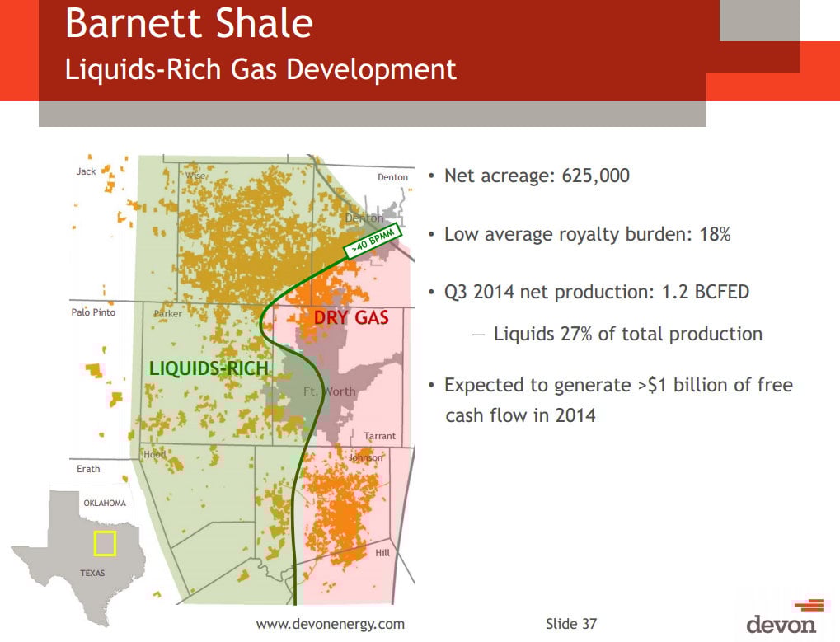The width and height of the screenshot is (840, 642).
Task: Select the Liquids 27% of total production line
Action: point(627,334)
